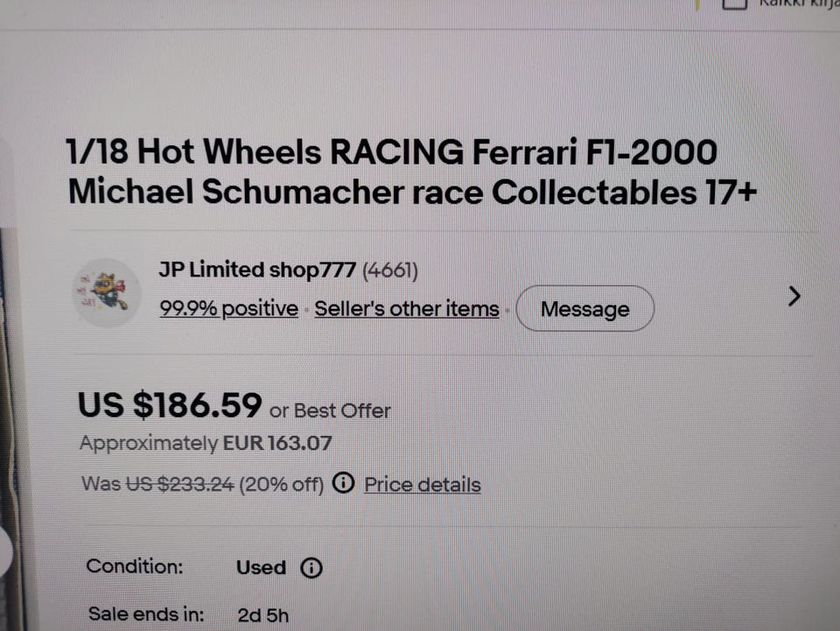The height and width of the screenshot is (631, 840).
Task: Open the 99.9% positive feedback link
Action: coord(228,308)
